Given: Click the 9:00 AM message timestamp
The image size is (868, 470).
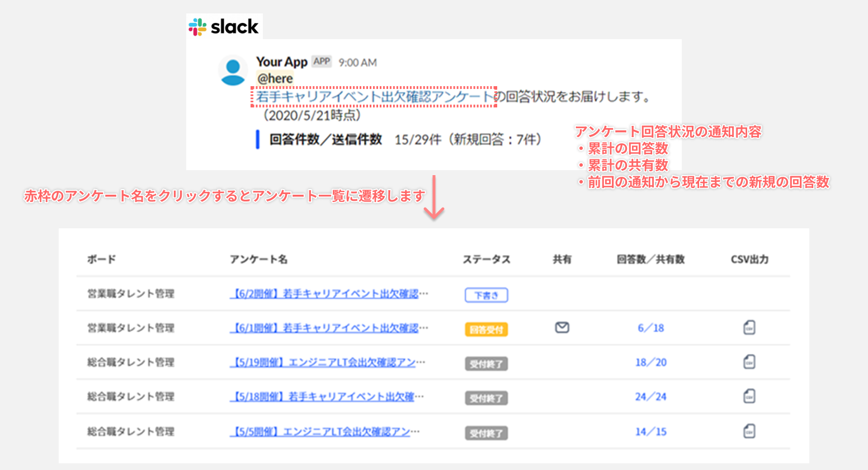Looking at the screenshot, I should click(x=357, y=63).
